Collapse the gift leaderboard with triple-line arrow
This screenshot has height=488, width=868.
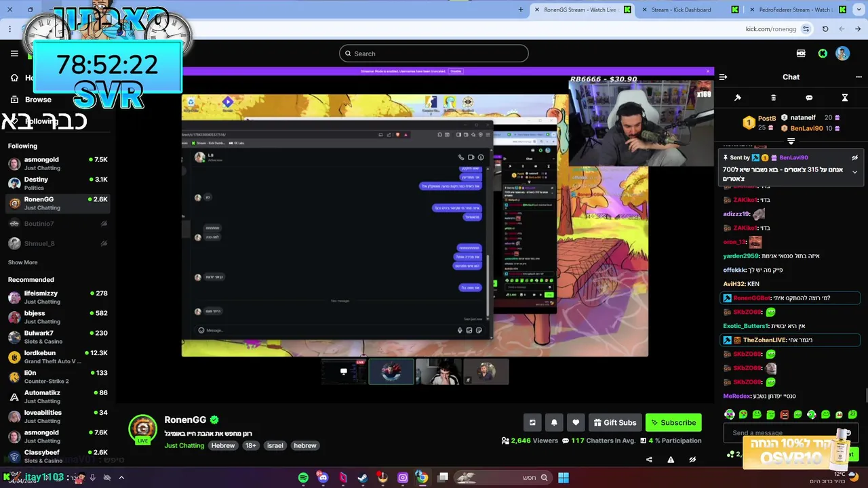click(791, 141)
